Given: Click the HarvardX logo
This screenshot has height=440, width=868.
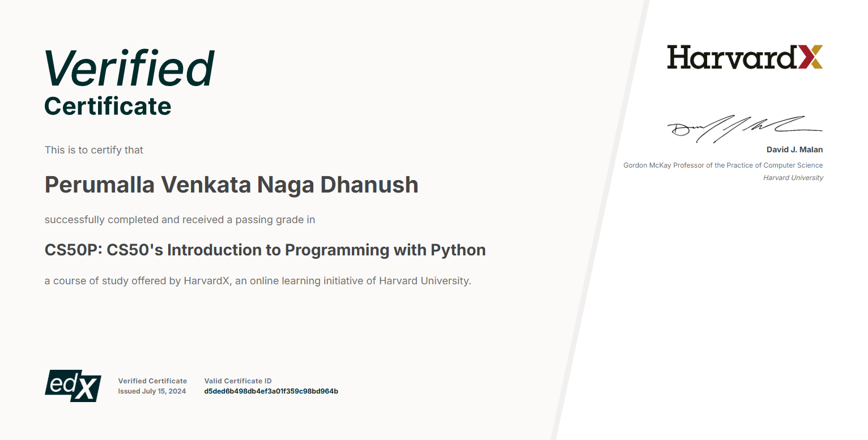Looking at the screenshot, I should point(745,57).
